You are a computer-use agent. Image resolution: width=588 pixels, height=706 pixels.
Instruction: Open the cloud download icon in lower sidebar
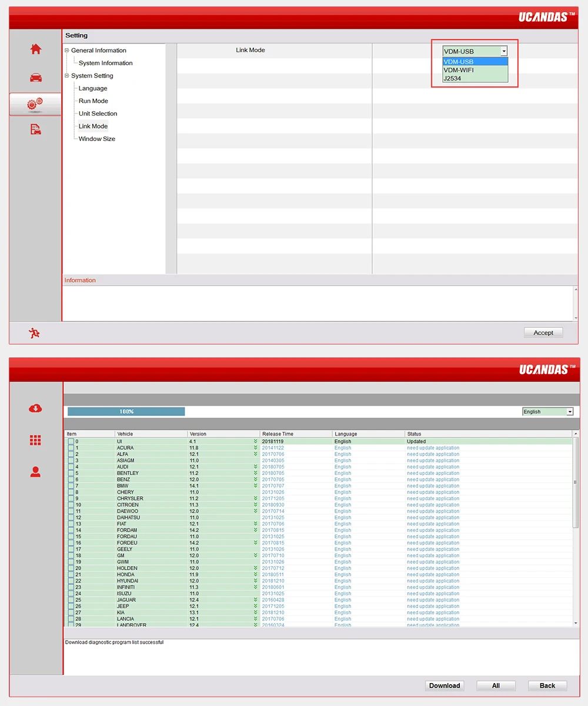point(35,408)
